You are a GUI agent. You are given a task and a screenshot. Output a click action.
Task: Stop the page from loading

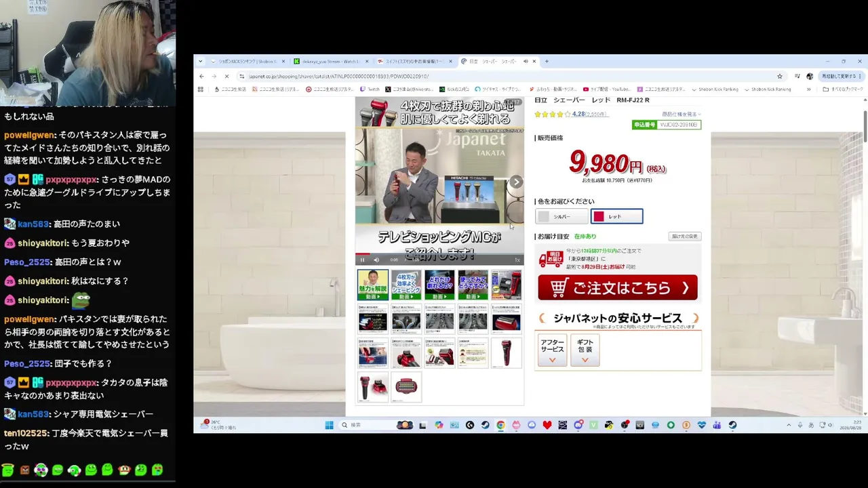[x=226, y=76]
